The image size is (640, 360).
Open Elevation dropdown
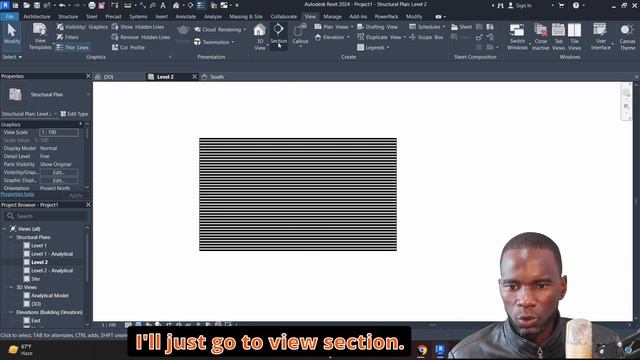point(332,37)
